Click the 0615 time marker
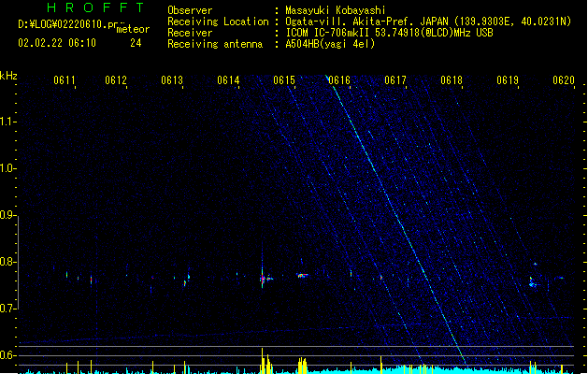The height and width of the screenshot is (374, 588). coord(284,80)
